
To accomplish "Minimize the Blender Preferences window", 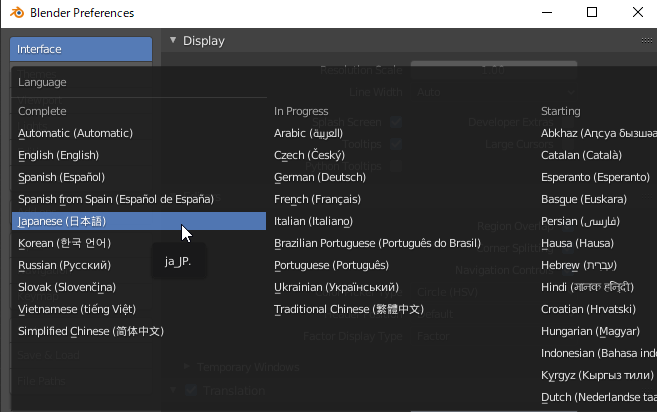I will (x=547, y=13).
